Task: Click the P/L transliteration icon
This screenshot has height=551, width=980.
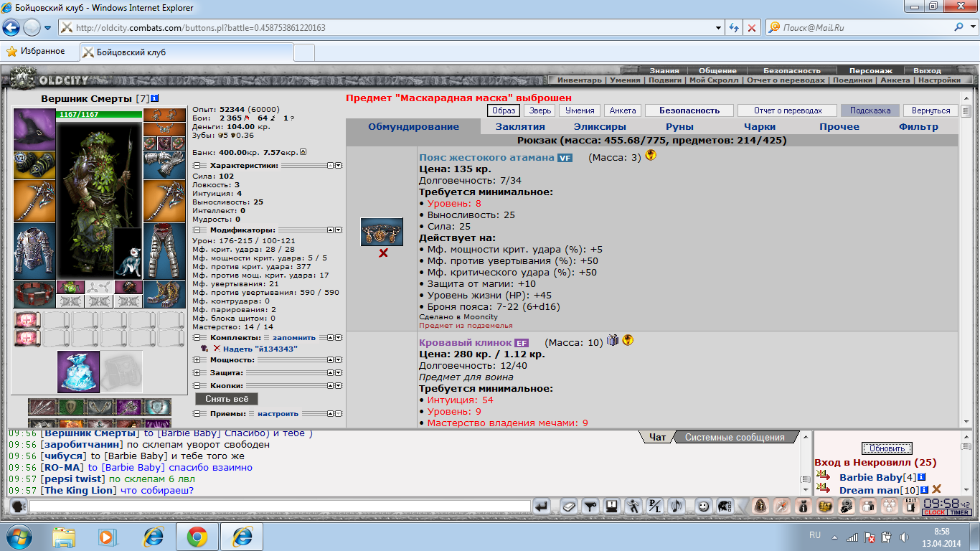Action: tap(655, 507)
